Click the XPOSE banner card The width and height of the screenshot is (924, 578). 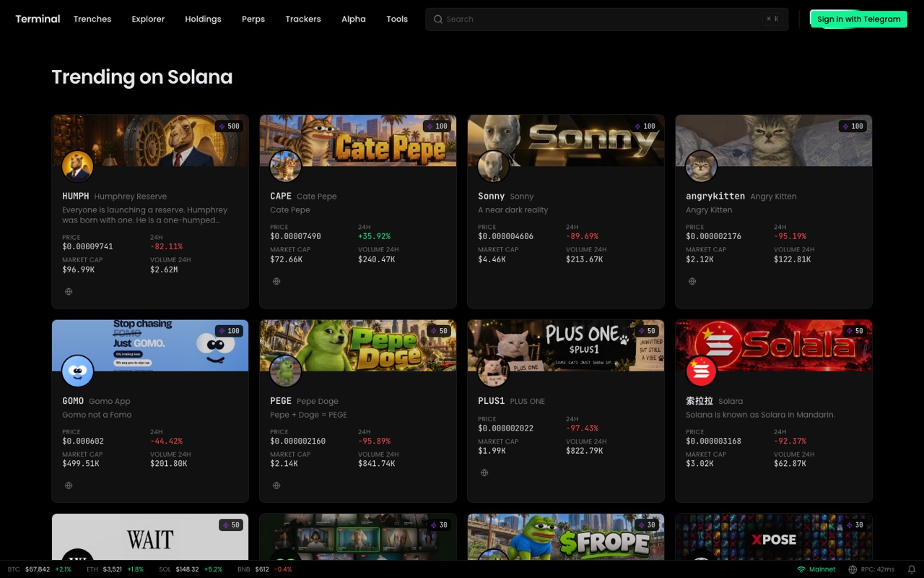pos(774,537)
